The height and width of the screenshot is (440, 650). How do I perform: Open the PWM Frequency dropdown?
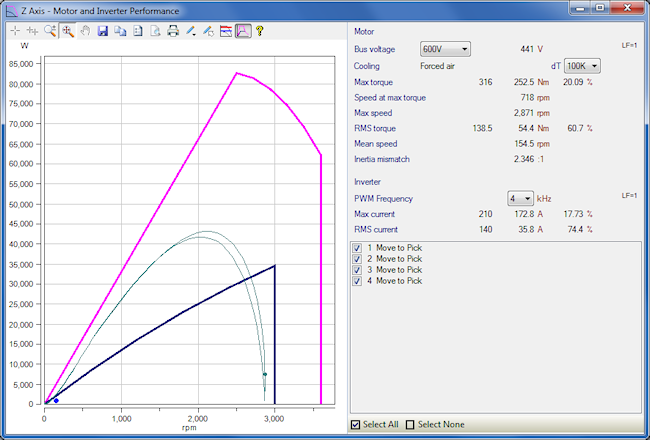520,198
